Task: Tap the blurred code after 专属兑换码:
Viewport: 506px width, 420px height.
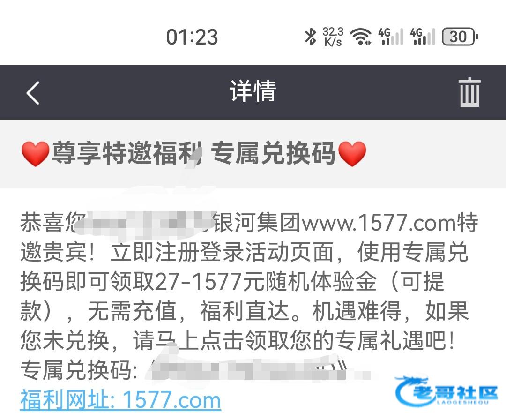Action: coord(258,370)
